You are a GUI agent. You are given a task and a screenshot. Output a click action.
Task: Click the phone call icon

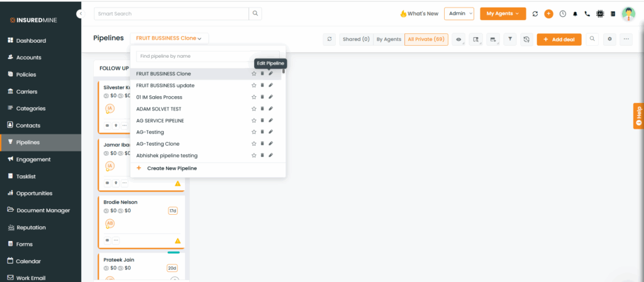click(x=587, y=14)
